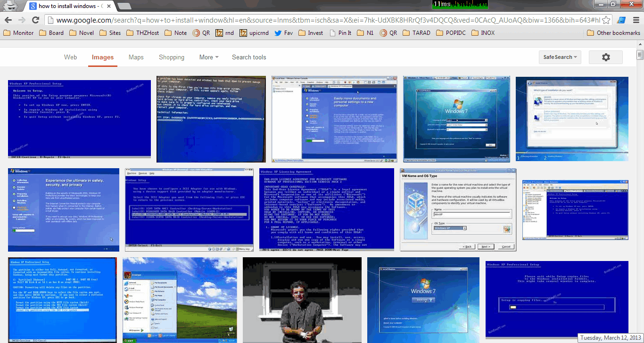Open the upicrnd bookmark
Screen dimensions: 644x343
[x=254, y=33]
